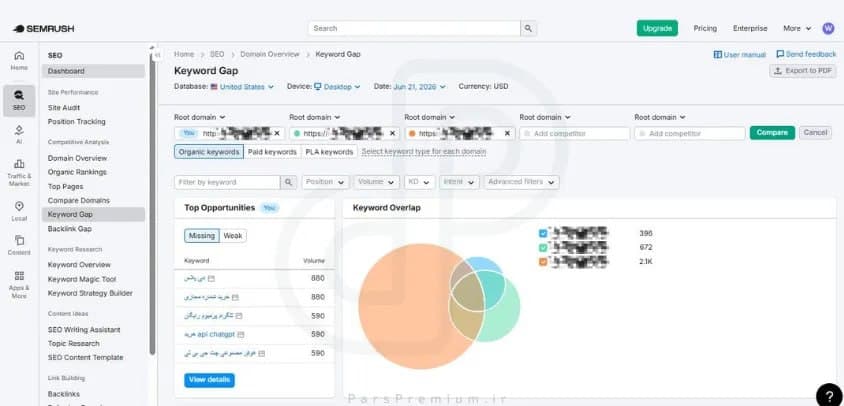Open Keyword Magic Tool in sidebar
844x406 pixels.
coord(82,279)
